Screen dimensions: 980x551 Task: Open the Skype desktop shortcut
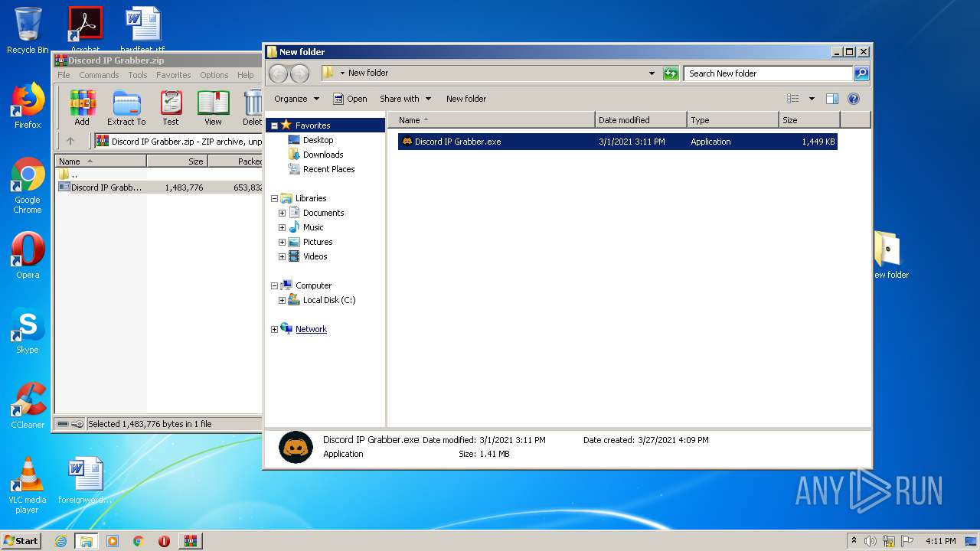click(x=28, y=331)
